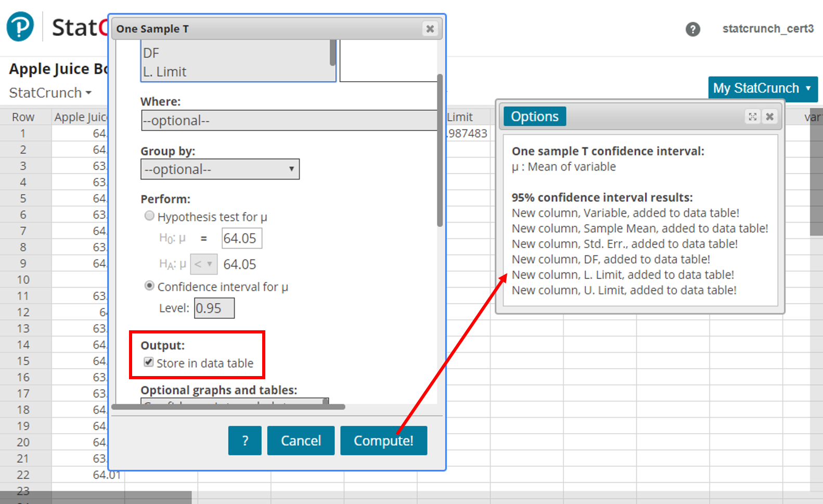Click the Where optional input field

click(x=289, y=121)
